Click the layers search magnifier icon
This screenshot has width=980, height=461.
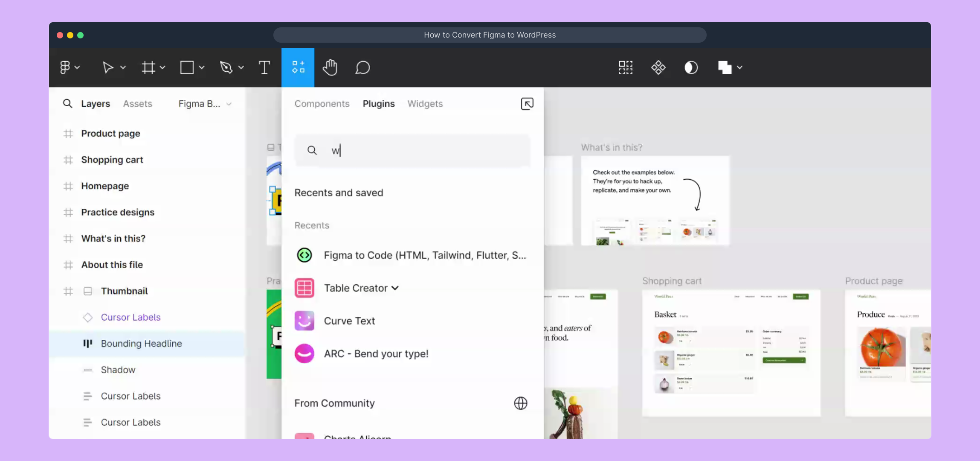click(x=67, y=104)
